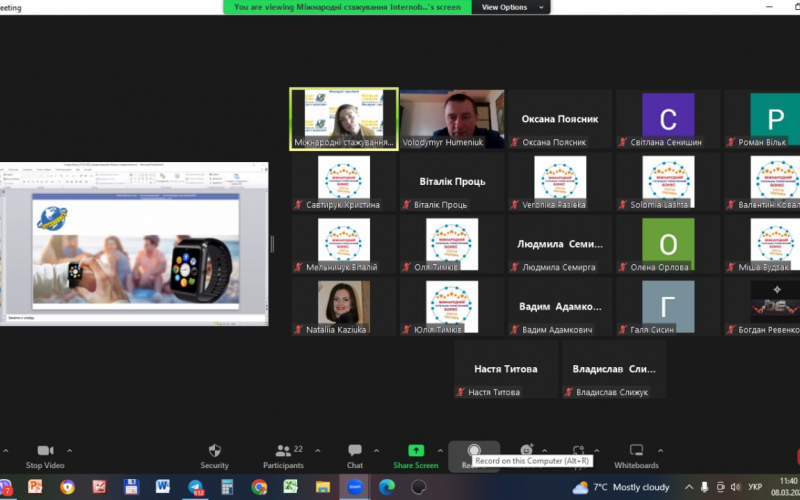Open File Explorer from the Windows taskbar
The height and width of the screenshot is (500, 800).
323,487
